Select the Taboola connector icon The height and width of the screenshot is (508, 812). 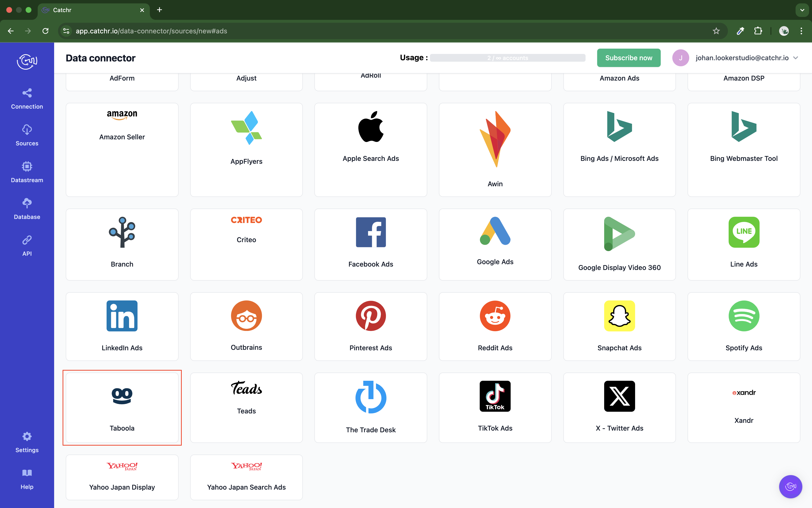click(122, 396)
